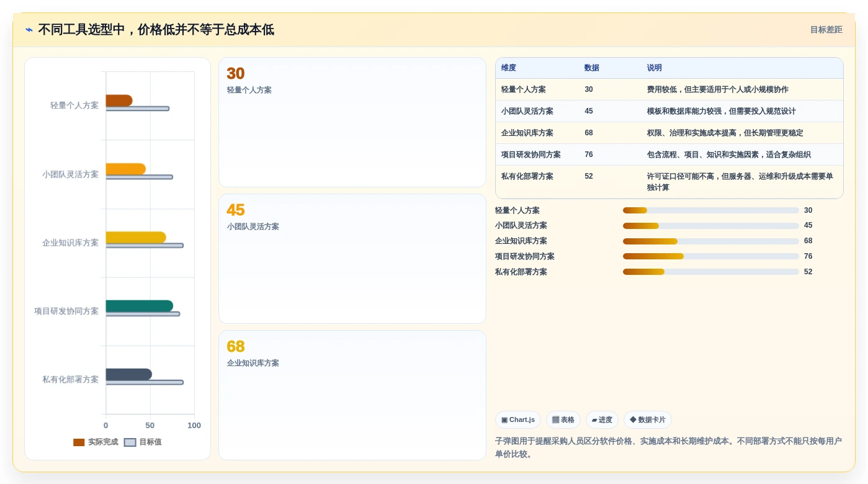The width and height of the screenshot is (868, 484).
Task: Click table value 52 in 数据 column
Action: 589,177
